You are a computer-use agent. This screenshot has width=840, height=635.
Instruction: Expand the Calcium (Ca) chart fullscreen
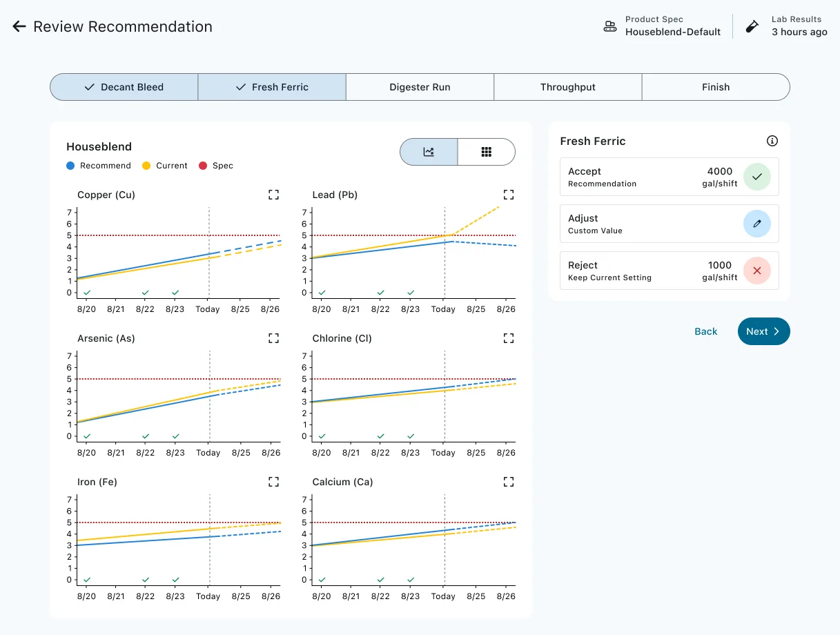pyautogui.click(x=509, y=482)
